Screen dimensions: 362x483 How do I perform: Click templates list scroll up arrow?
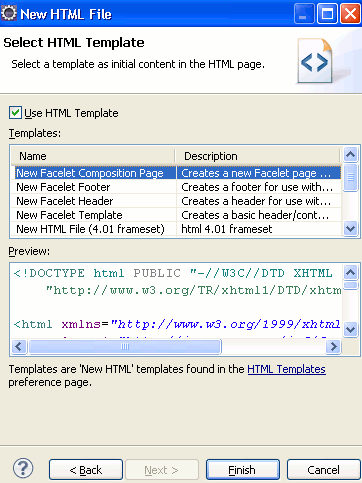click(x=350, y=155)
